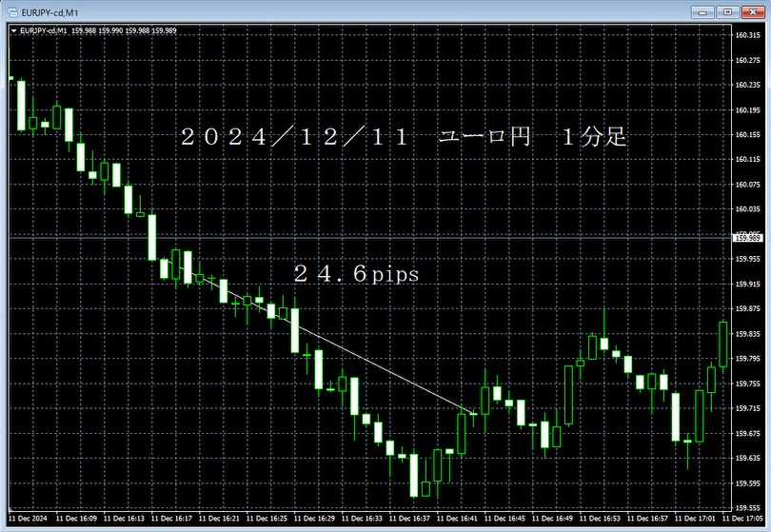The width and height of the screenshot is (771, 532).
Task: Click the 159.955 price scale label
Action: [747, 259]
